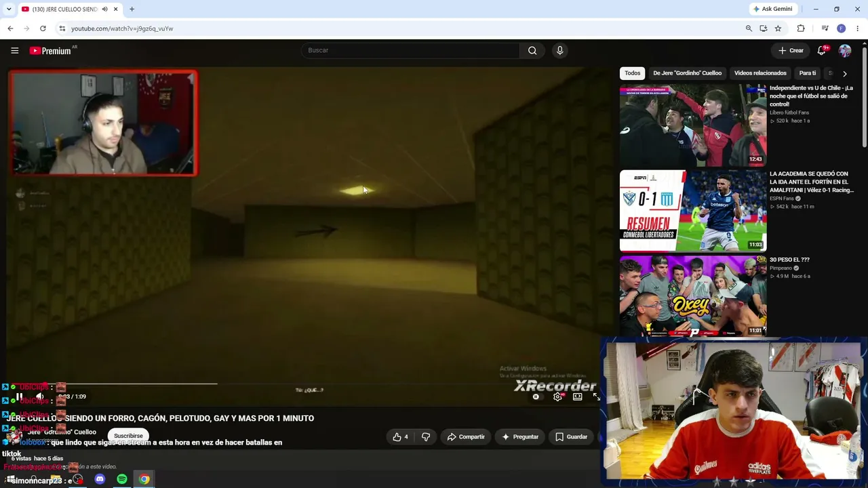Open the YouTube account avatar menu
This screenshot has width=868, height=488.
845,50
